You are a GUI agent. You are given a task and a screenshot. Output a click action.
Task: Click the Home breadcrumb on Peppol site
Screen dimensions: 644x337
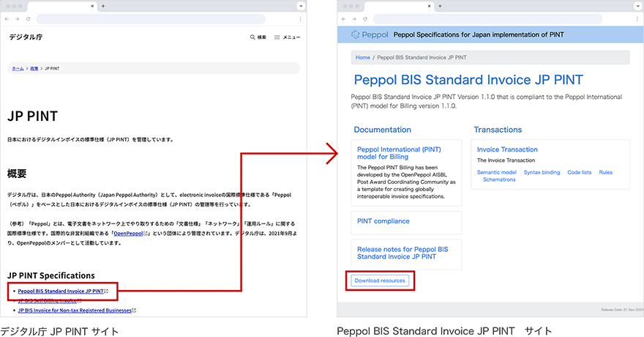(362, 57)
